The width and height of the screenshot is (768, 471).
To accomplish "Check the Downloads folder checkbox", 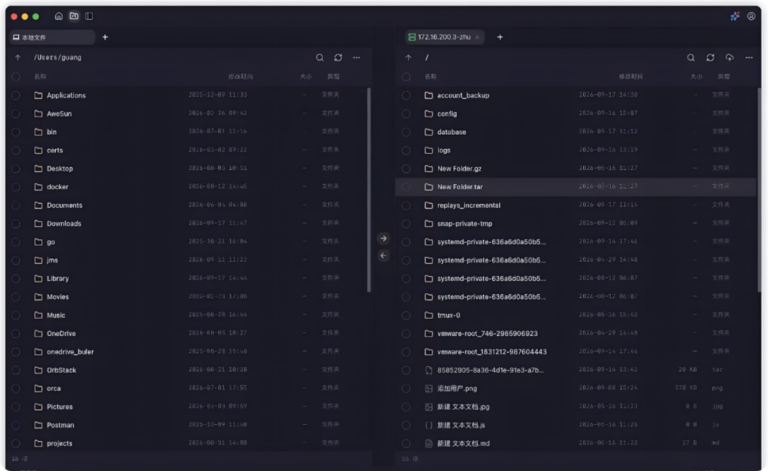I will (x=16, y=224).
